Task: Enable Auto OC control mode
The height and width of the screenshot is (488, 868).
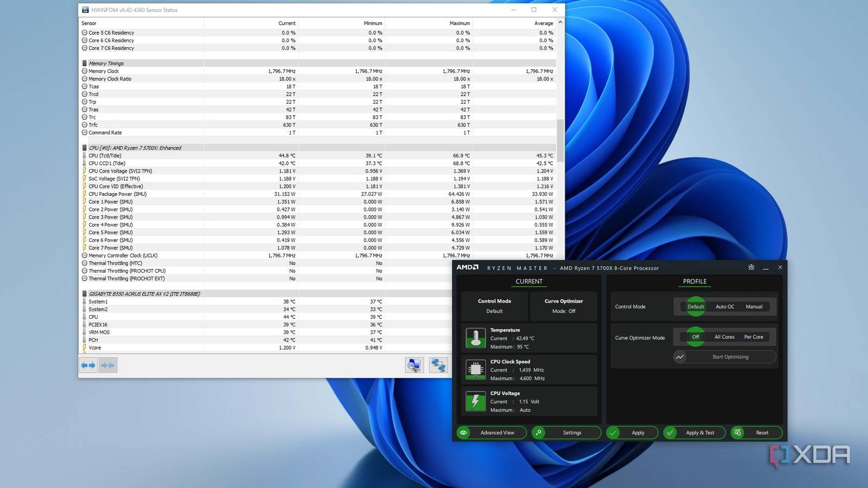Action: pos(725,306)
